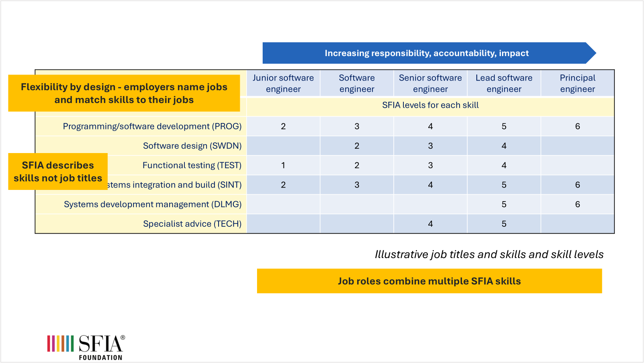Click the registered trademark symbol beside SFIA
Viewport: 644px width, 363px height.
[x=123, y=337]
